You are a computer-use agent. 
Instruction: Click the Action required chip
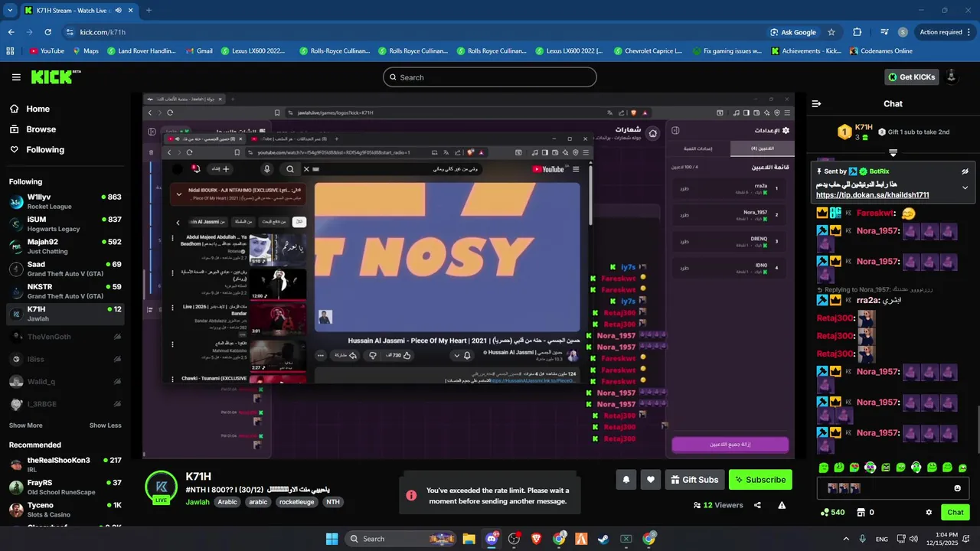coord(946,32)
